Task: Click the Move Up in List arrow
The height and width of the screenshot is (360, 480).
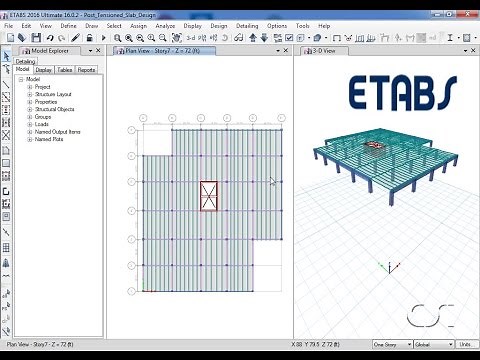Action: [253, 38]
